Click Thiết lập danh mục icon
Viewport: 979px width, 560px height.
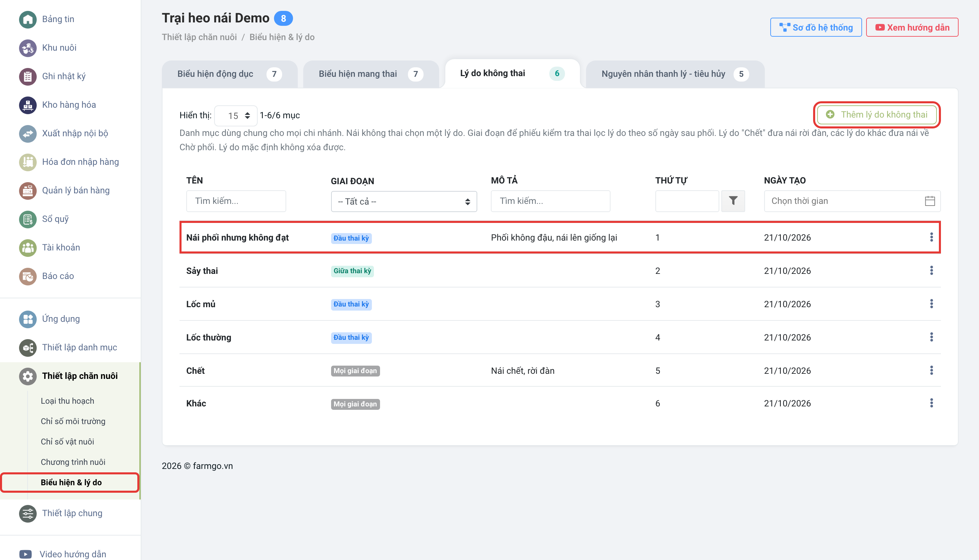[x=28, y=347]
